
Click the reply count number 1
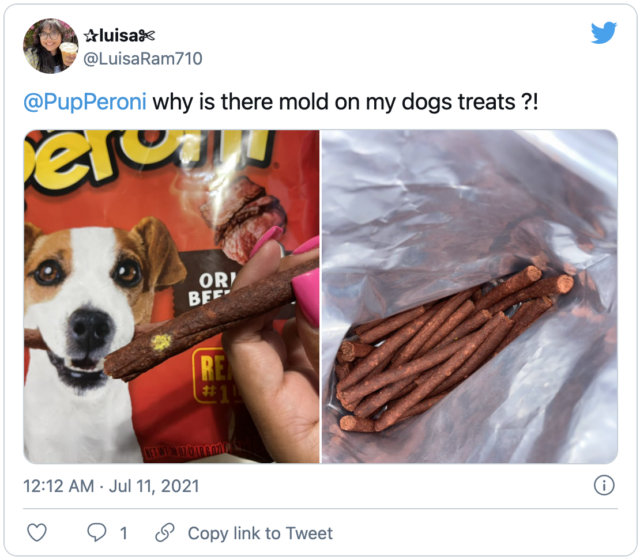coord(124,533)
